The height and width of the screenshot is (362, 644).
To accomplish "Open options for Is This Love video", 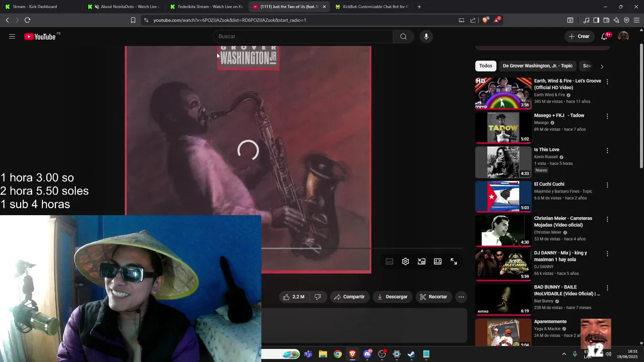I will (607, 150).
